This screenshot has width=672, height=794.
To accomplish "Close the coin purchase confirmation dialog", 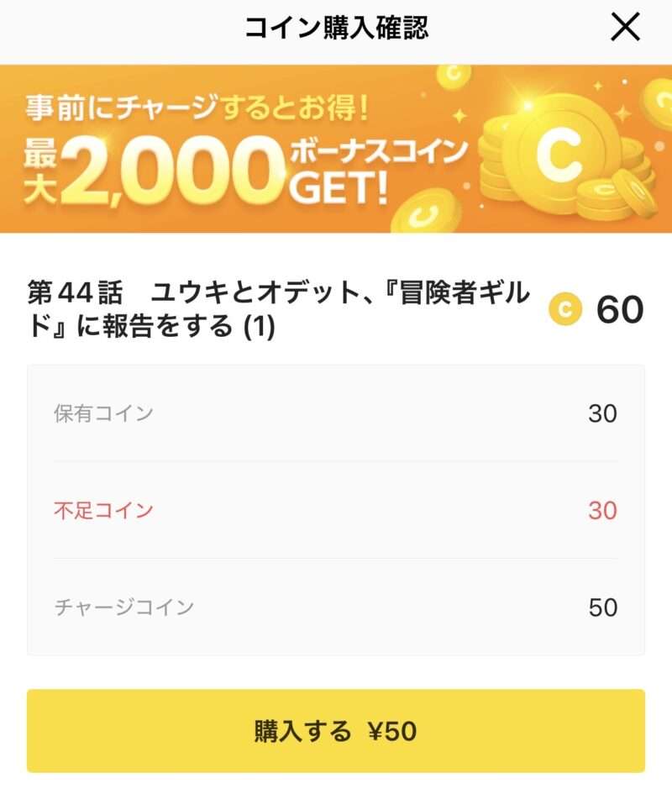I will point(625,29).
